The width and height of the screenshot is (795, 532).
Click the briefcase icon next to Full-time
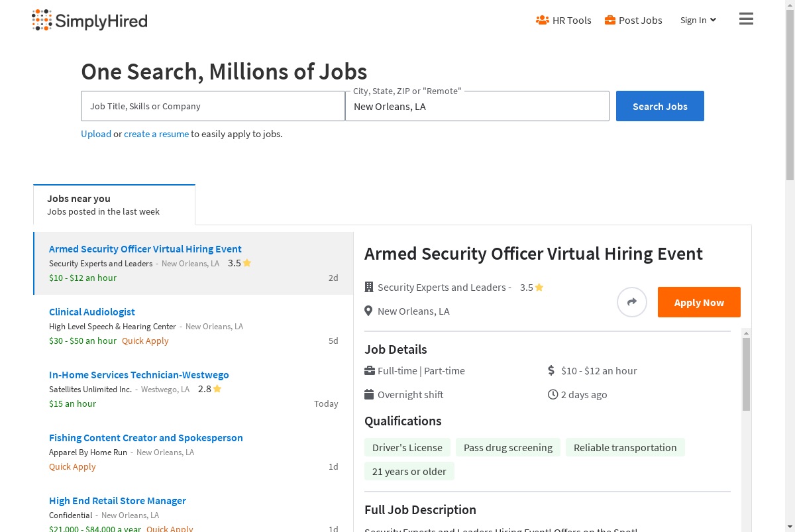[x=370, y=370]
